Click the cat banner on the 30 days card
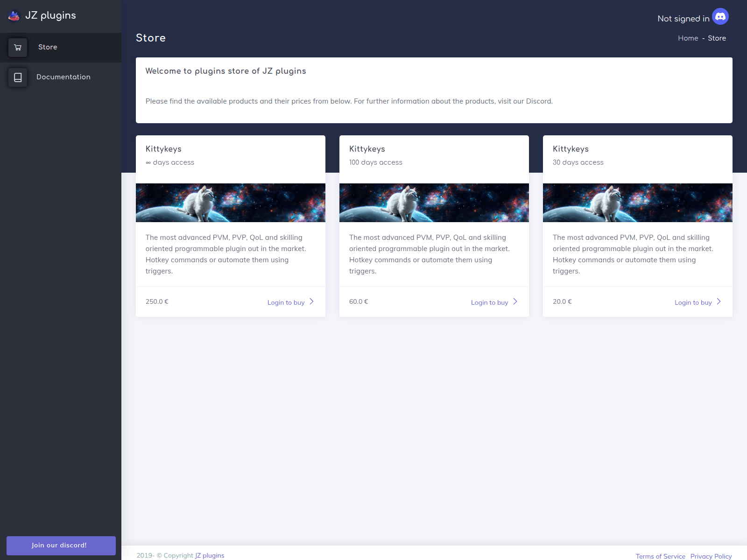This screenshot has height=560, width=747. pyautogui.click(x=638, y=203)
